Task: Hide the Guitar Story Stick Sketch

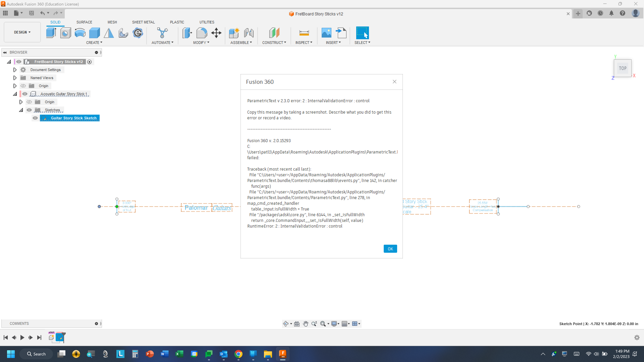Action: tap(35, 118)
